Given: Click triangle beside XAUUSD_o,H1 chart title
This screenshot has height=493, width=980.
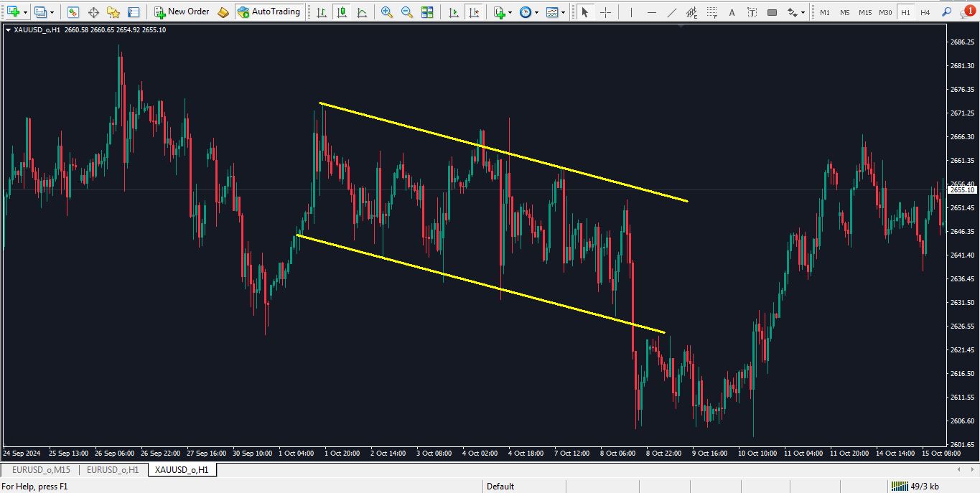Looking at the screenshot, I should pos(8,29).
